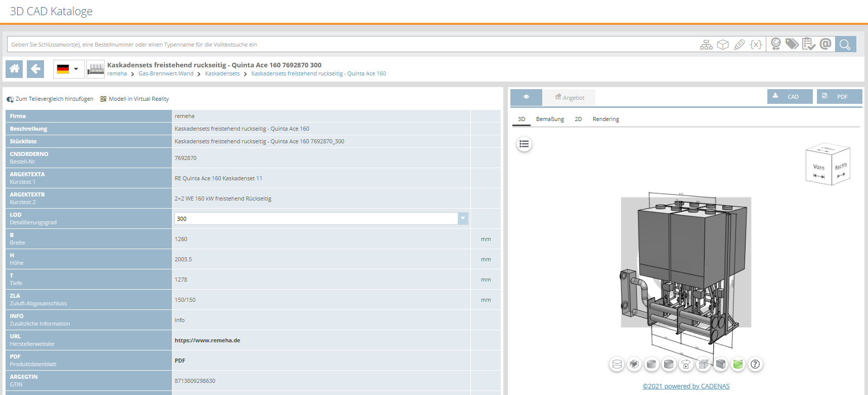
Task: Enable shaded with edges cylinder mode
Action: pos(669,364)
